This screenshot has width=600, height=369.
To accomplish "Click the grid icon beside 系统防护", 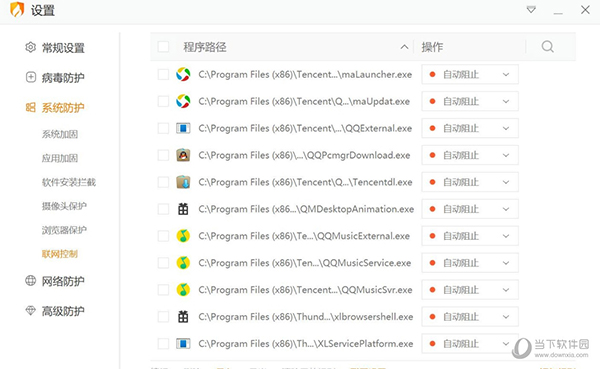I will point(31,107).
